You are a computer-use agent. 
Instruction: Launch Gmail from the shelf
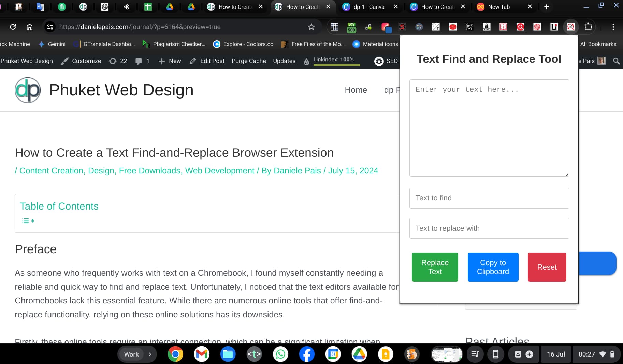[x=202, y=354]
